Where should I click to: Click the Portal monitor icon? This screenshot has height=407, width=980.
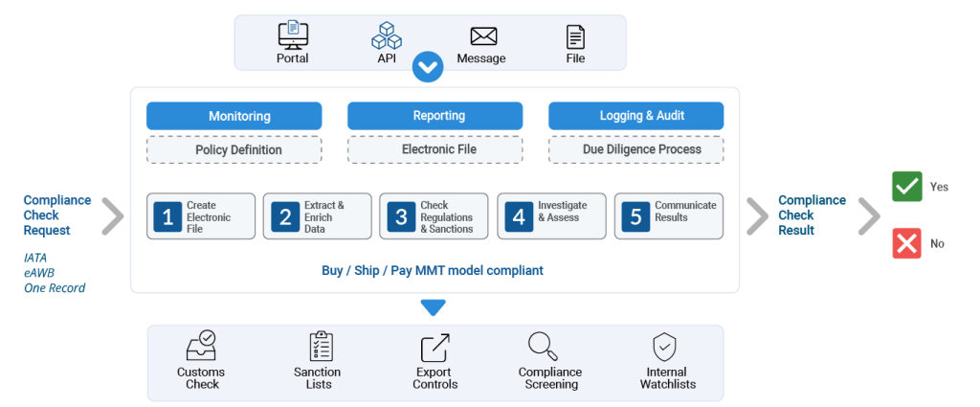click(293, 35)
